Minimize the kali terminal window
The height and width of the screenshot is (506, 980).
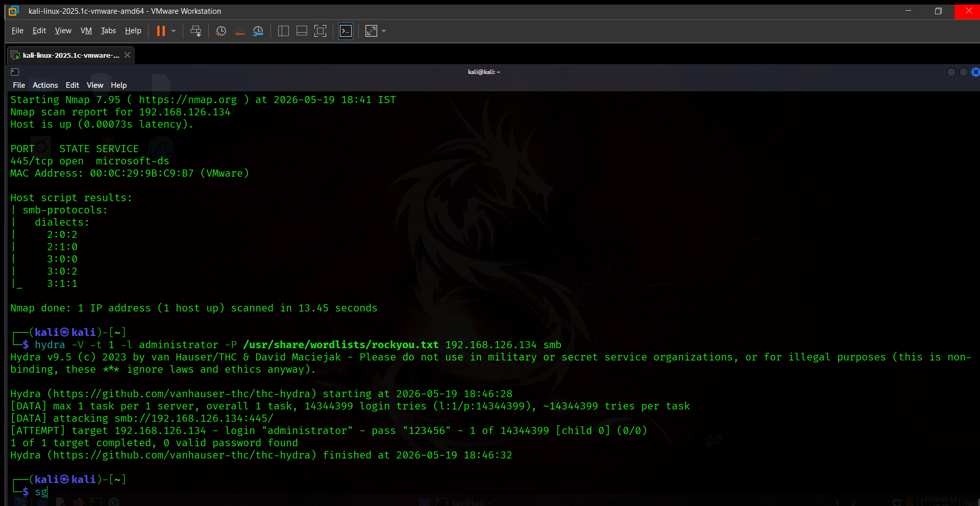pyautogui.click(x=951, y=72)
